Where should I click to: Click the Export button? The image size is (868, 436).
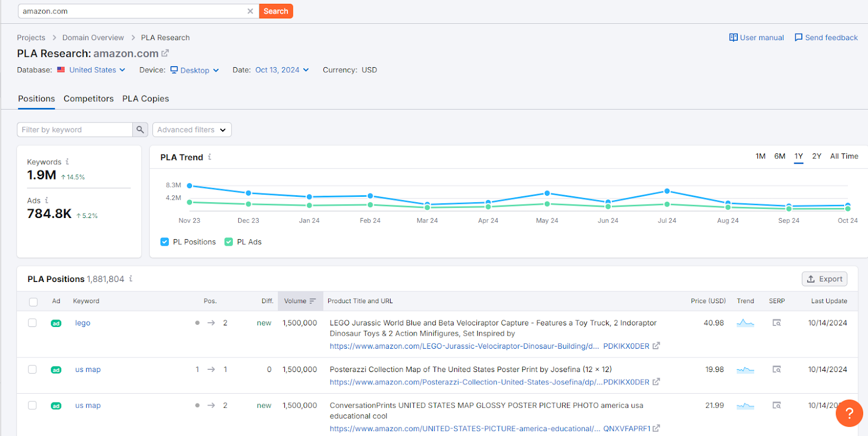click(x=825, y=279)
